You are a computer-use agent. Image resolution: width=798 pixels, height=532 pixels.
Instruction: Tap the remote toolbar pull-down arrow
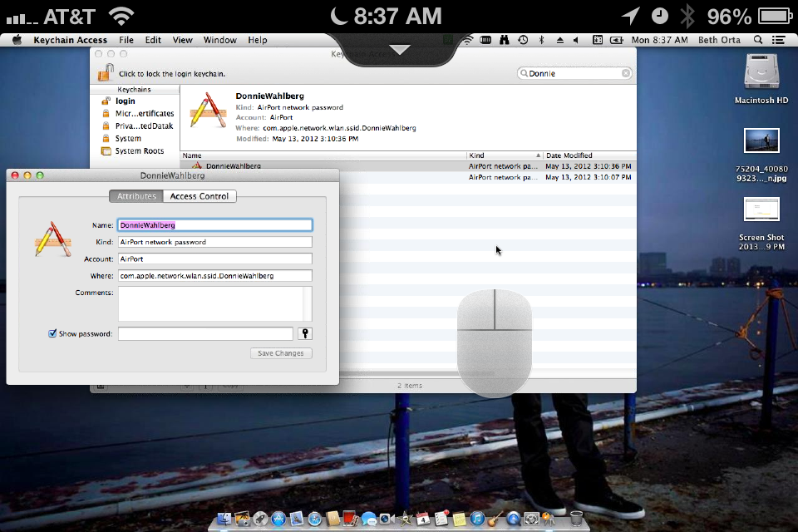[x=400, y=49]
